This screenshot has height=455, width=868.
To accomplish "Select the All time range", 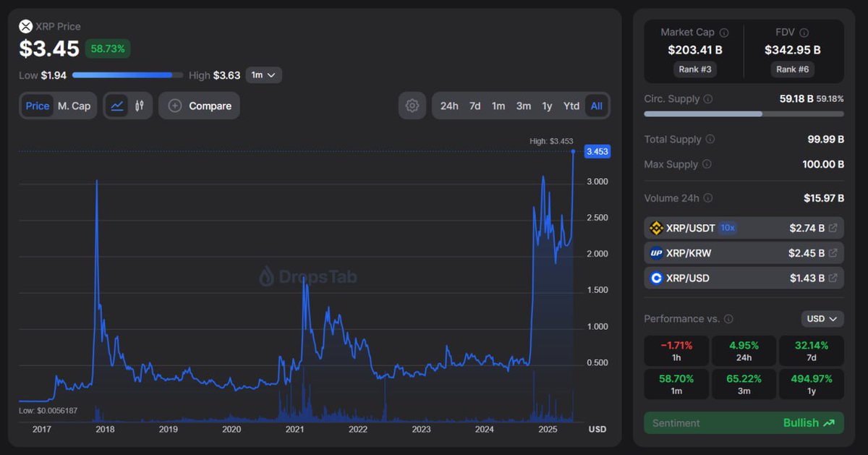I will pyautogui.click(x=597, y=106).
